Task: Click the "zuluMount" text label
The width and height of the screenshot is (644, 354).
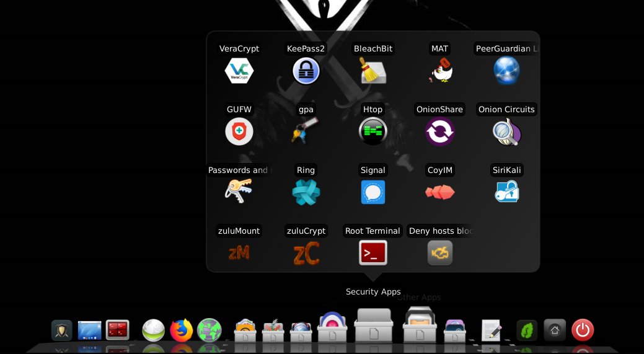Action: (x=239, y=231)
